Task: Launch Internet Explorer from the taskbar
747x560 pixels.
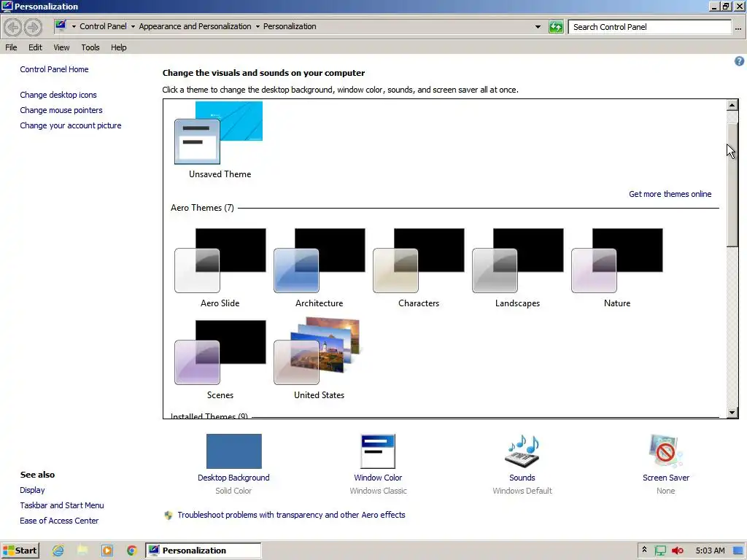Action: [58, 551]
